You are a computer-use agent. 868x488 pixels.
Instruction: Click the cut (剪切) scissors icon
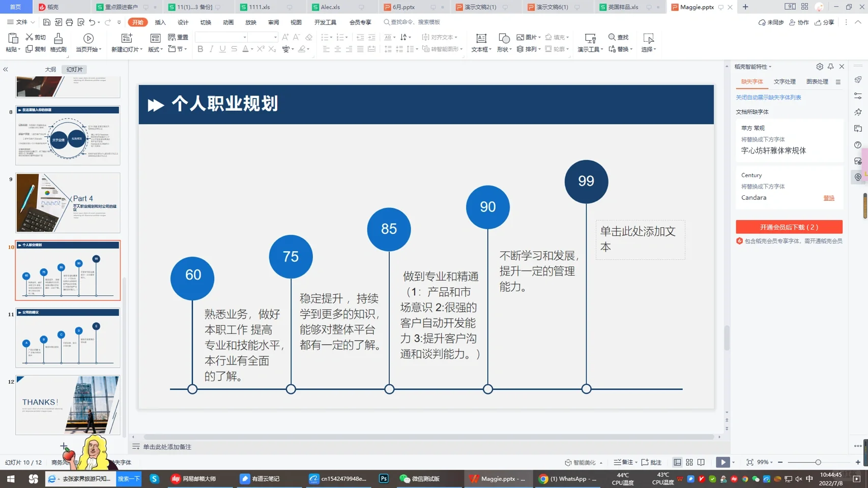[x=30, y=37]
